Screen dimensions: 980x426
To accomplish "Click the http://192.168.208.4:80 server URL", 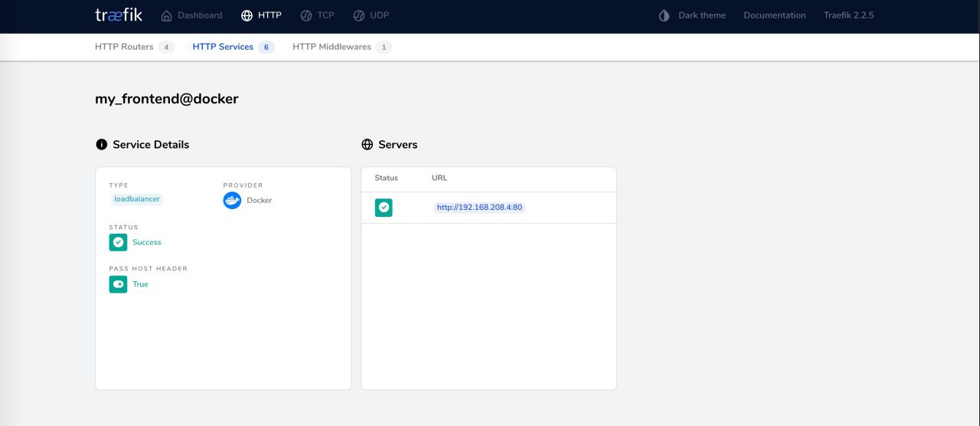I will (x=479, y=208).
